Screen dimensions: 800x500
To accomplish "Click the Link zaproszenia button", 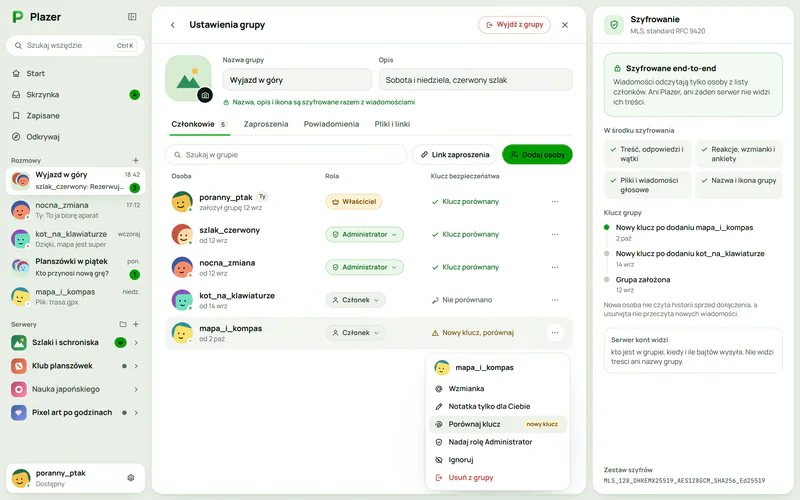I will pyautogui.click(x=455, y=155).
